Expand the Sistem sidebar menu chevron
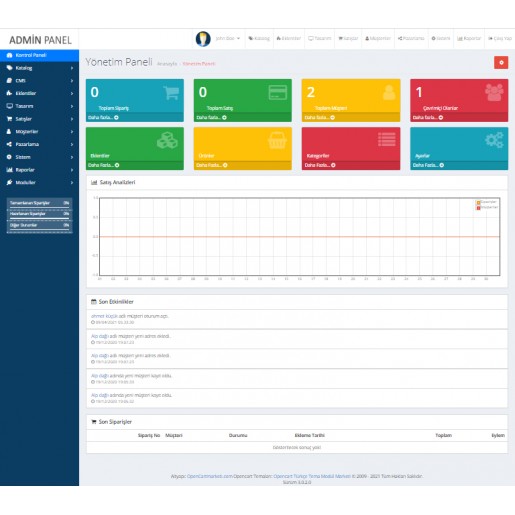Image resolution: width=515 pixels, height=515 pixels. click(72, 157)
